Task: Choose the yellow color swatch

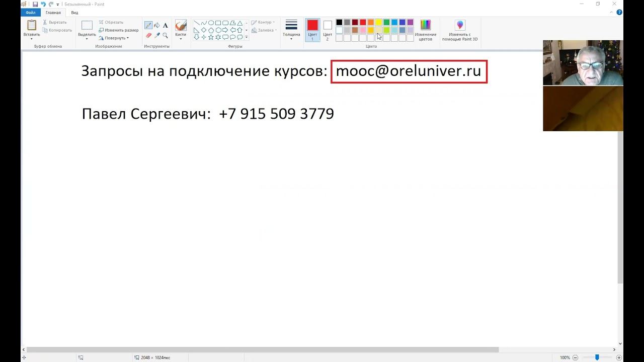Action: coord(378,22)
